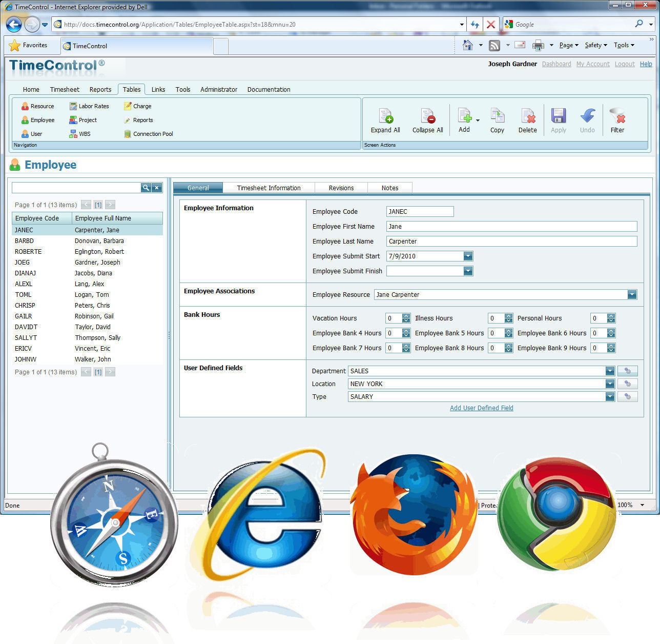Open the zoom level dropdown
This screenshot has height=644, width=660.
click(x=643, y=505)
